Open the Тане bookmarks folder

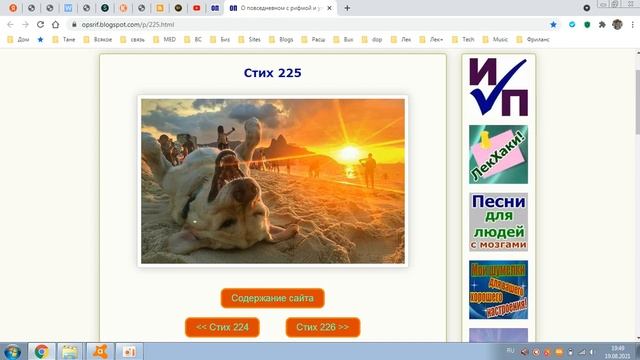tap(64, 40)
